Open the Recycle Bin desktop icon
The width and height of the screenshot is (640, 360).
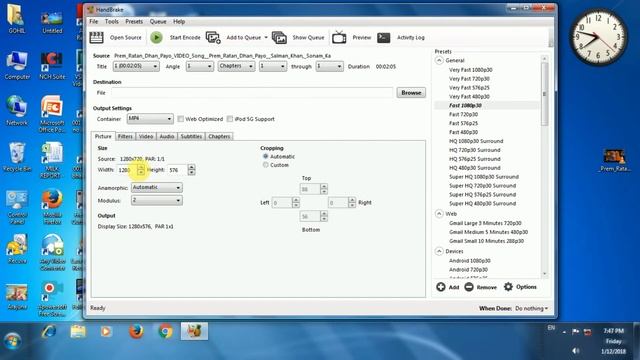click(x=17, y=157)
